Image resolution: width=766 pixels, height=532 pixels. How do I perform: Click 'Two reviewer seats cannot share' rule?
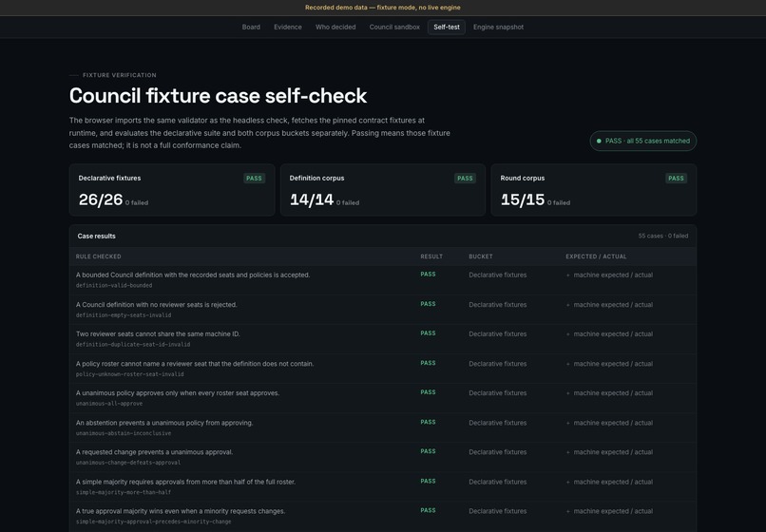pyautogui.click(x=158, y=334)
